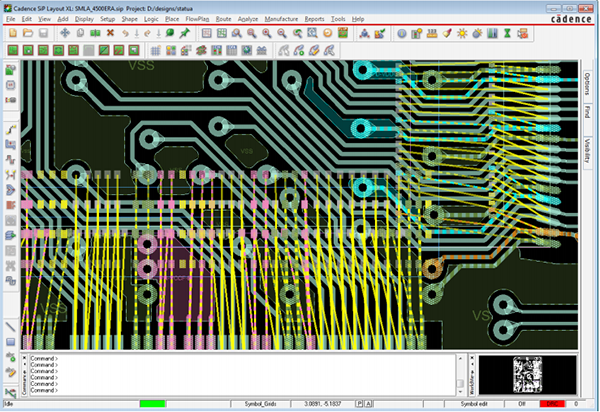Click the green status color indicator
Screen dimensions: 600x412
click(x=152, y=404)
